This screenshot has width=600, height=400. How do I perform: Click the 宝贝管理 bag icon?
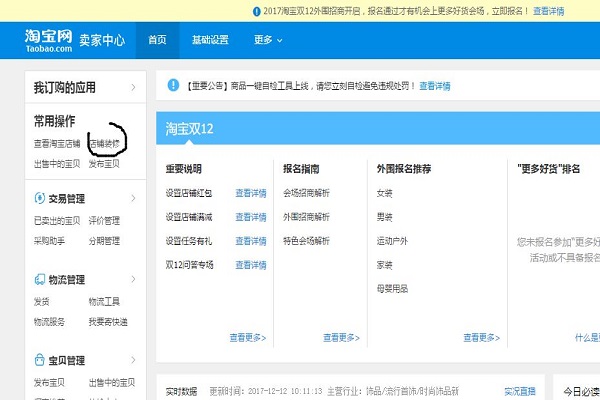[x=40, y=360]
